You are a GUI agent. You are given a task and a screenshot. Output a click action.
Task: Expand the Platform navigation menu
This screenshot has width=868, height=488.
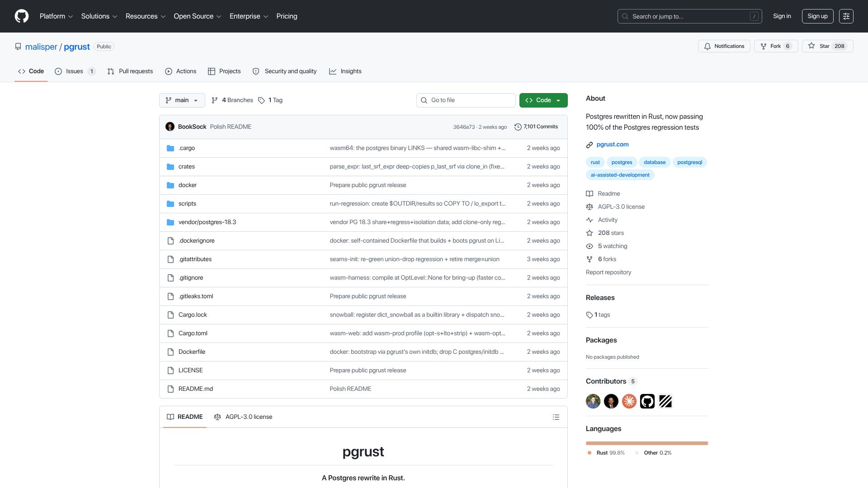[x=56, y=16]
